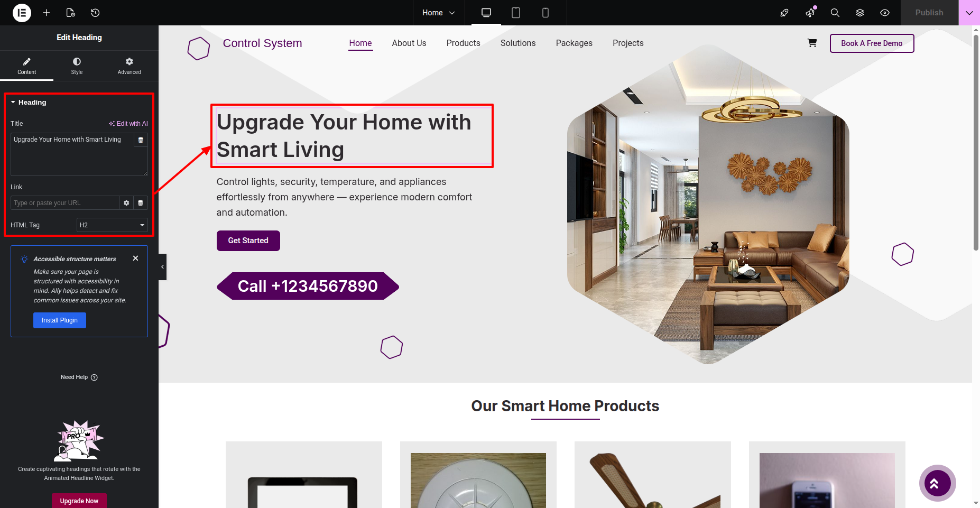The width and height of the screenshot is (980, 508).
Task: Switch to tablet responsive view
Action: (516, 13)
